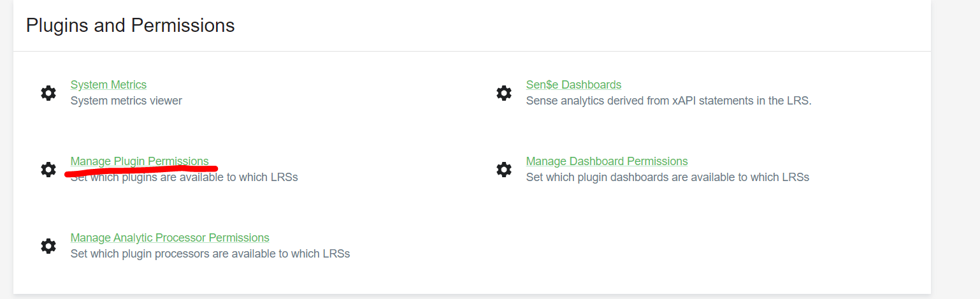The height and width of the screenshot is (299, 980).
Task: Open the System Metrics link
Action: (x=108, y=85)
